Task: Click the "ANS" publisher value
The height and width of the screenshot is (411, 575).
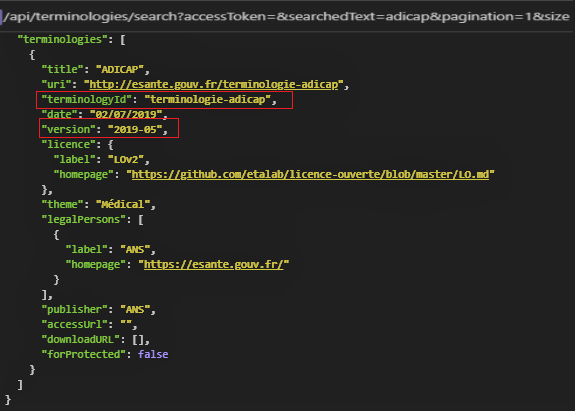Action: 135,310
